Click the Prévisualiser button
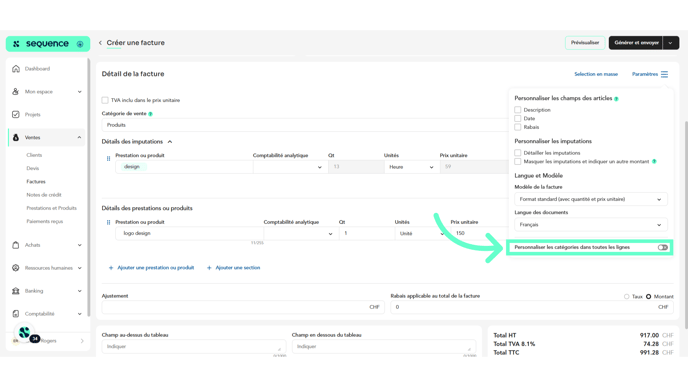The image size is (688, 387). tap(585, 43)
